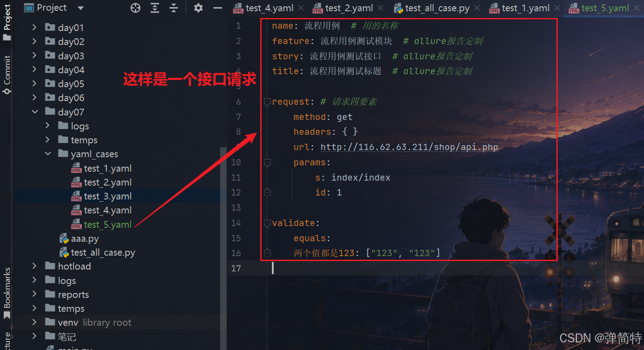Expand the hotload folder
This screenshot has height=350, width=644.
click(x=35, y=266)
